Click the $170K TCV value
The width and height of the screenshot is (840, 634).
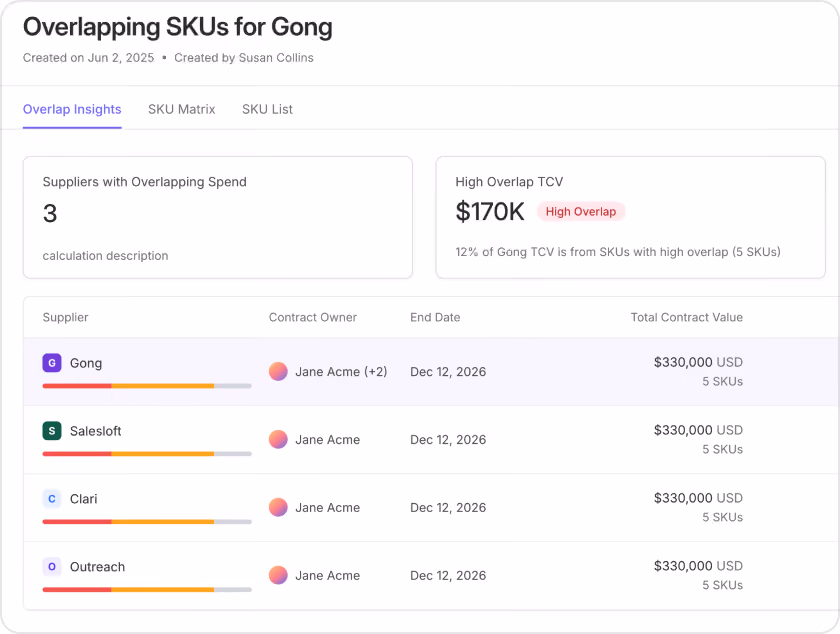click(490, 212)
